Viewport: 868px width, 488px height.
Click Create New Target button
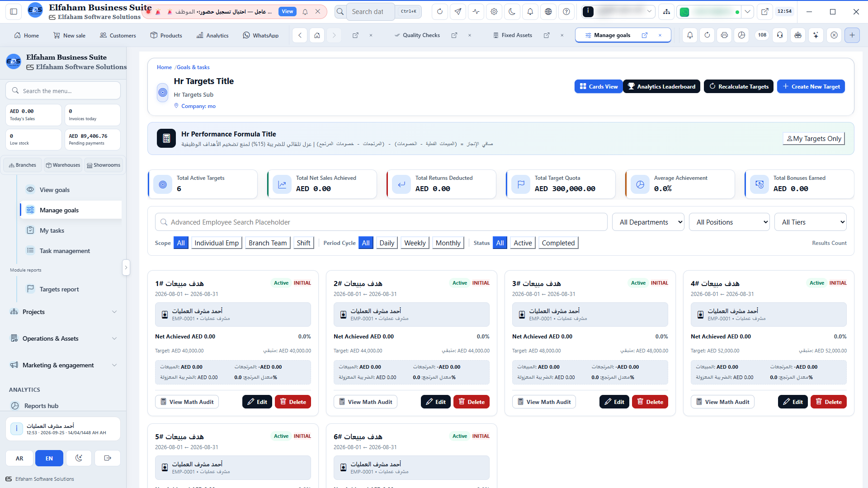pos(811,86)
